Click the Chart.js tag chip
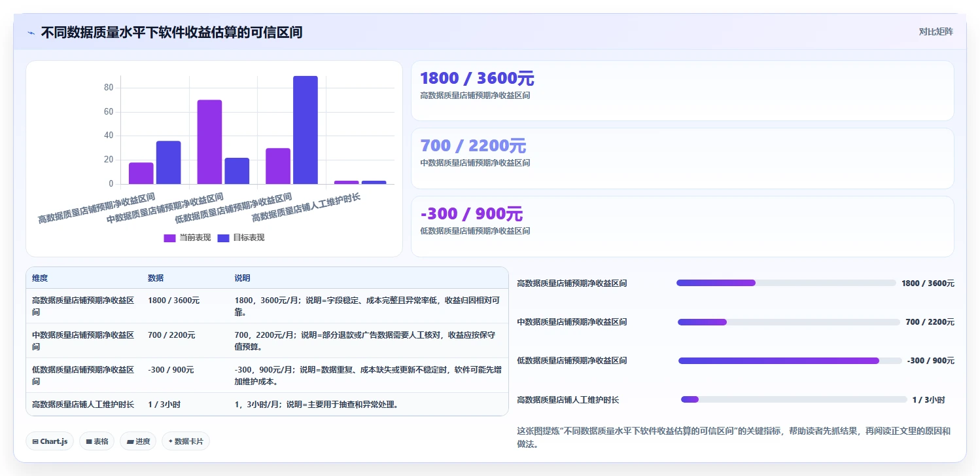 point(50,441)
